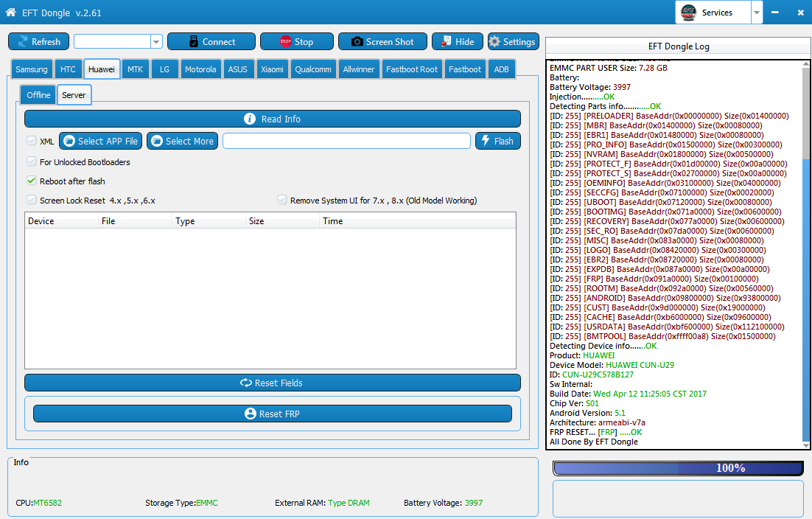812x519 pixels.
Task: Click the Reset FRP user icon
Action: coord(250,414)
